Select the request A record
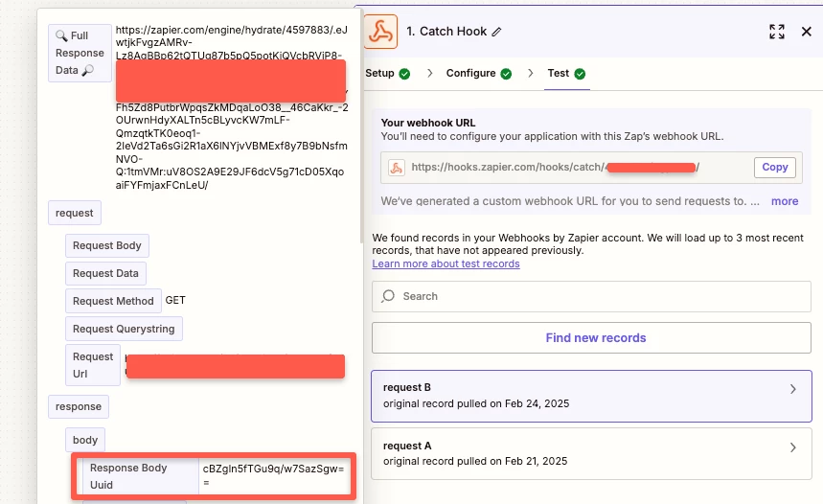Image resolution: width=823 pixels, height=504 pixels. coord(591,453)
